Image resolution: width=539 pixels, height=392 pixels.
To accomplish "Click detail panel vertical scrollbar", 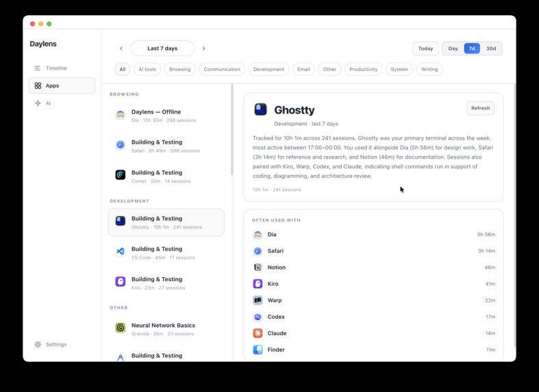I will pyautogui.click(x=514, y=215).
